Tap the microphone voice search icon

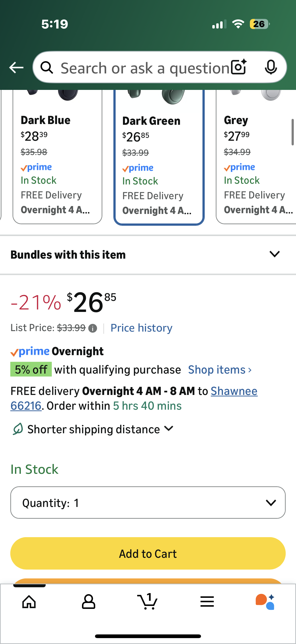click(x=271, y=67)
